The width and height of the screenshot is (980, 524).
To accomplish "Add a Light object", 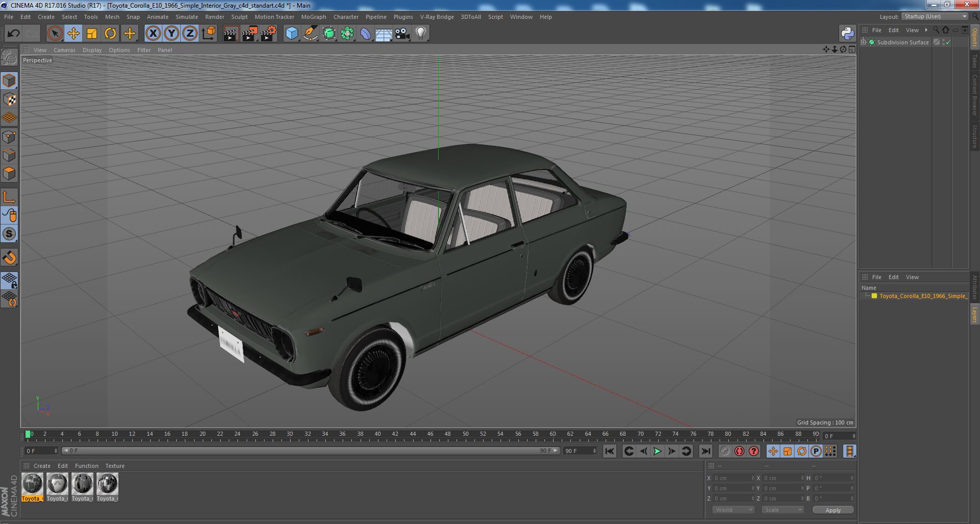I will [x=420, y=34].
